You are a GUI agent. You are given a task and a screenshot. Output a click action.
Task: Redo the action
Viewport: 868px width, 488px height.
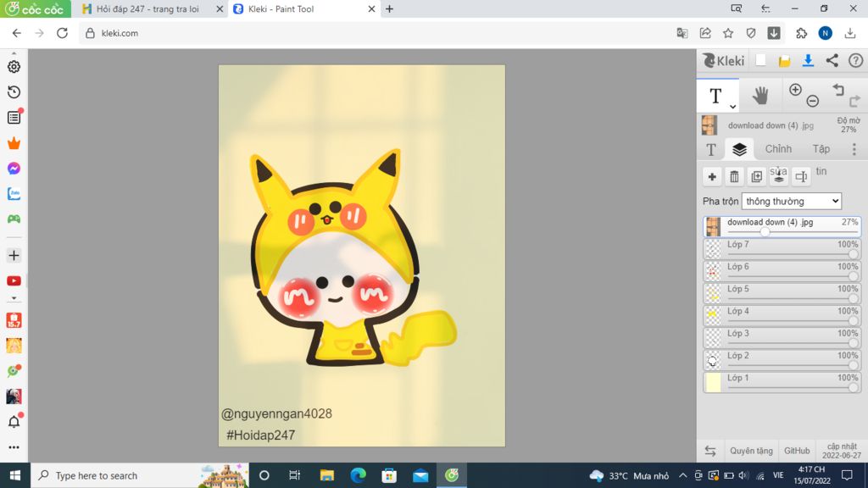854,102
